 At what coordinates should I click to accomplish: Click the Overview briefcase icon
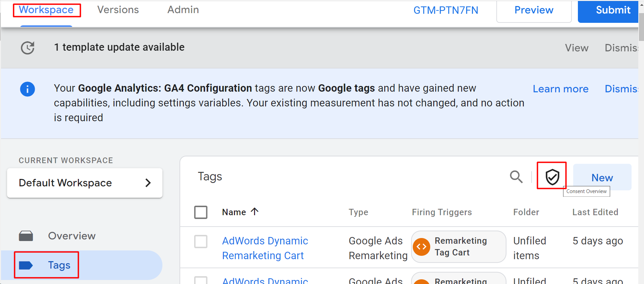click(x=26, y=236)
